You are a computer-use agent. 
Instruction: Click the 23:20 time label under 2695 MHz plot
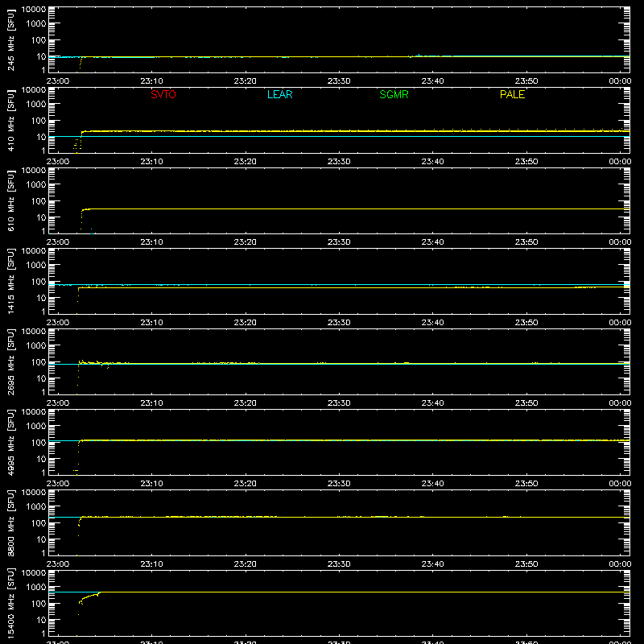coord(246,403)
